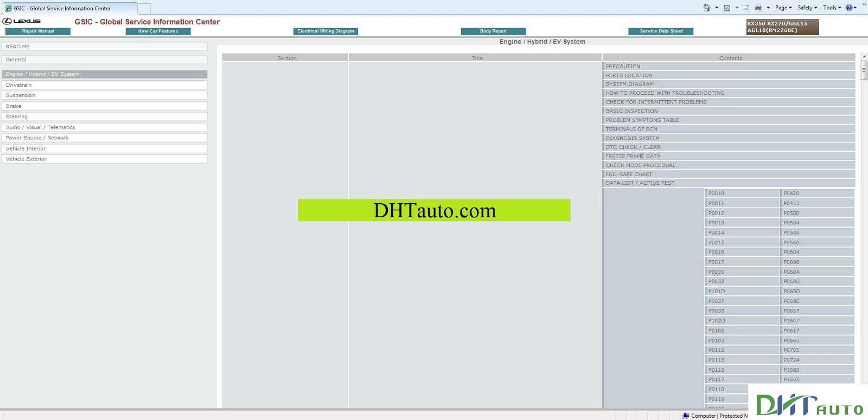Image resolution: width=868 pixels, height=420 pixels.
Task: Select the GSIC browser tab
Action: coord(69,8)
